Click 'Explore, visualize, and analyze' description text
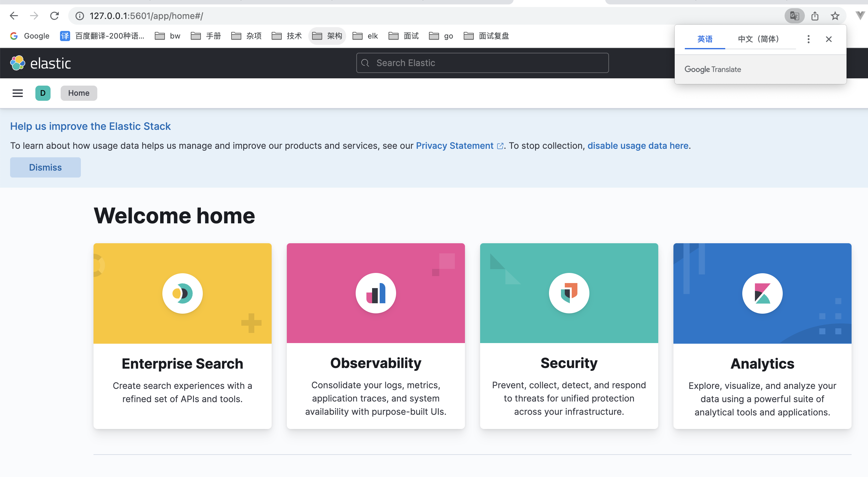This screenshot has height=477, width=868. [762, 399]
